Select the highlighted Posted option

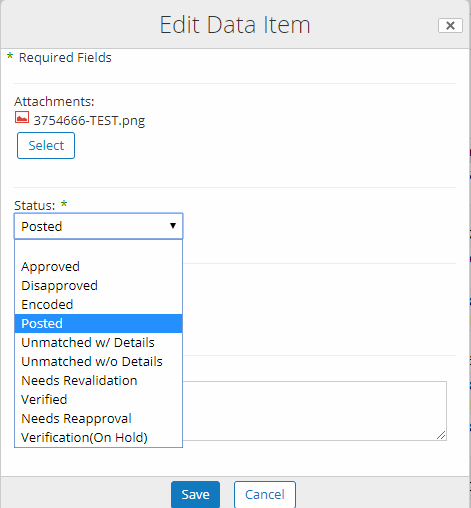pos(99,324)
